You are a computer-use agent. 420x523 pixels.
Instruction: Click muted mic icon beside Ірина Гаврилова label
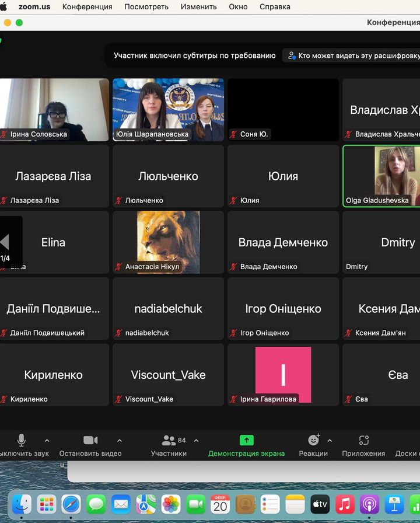coord(234,399)
